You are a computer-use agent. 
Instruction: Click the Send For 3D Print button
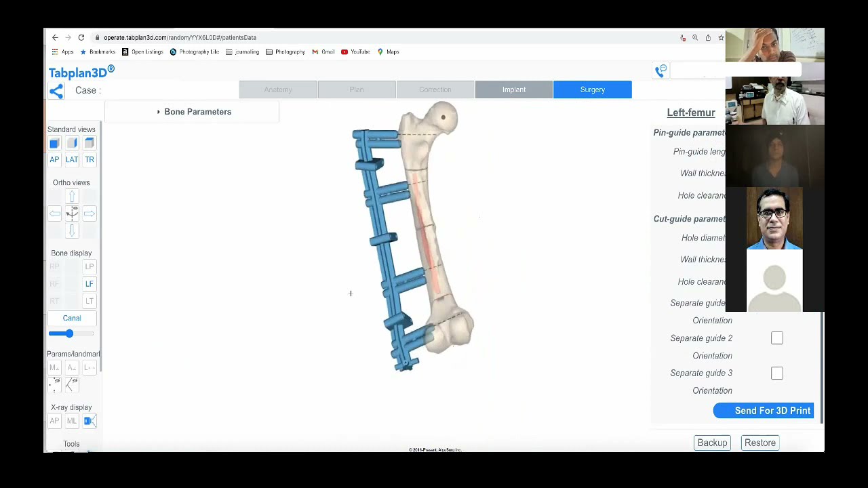coord(764,411)
